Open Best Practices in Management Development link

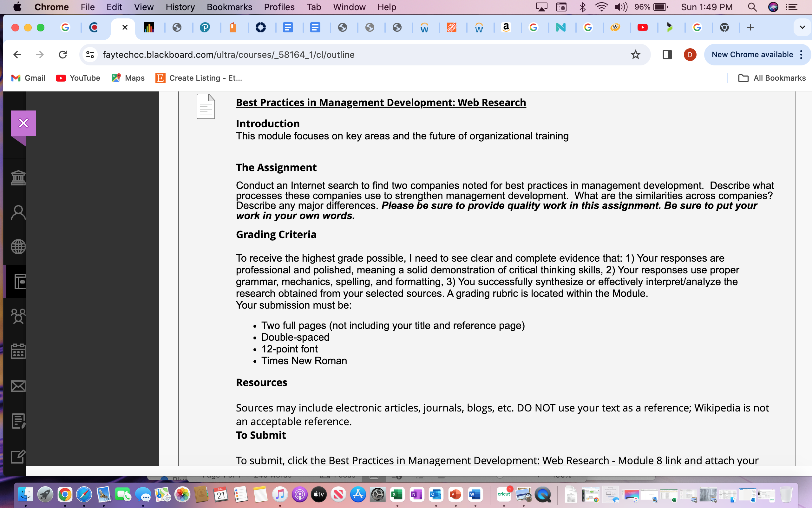pos(381,103)
